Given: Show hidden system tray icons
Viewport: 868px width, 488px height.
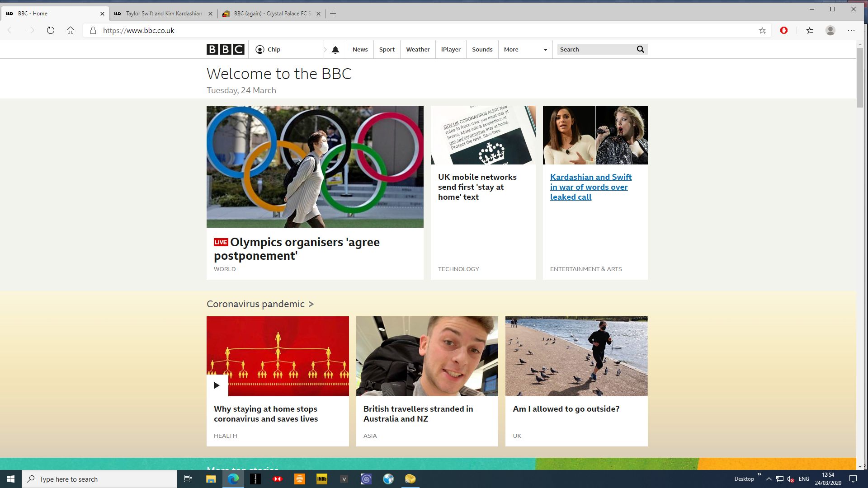Looking at the screenshot, I should coord(769,479).
